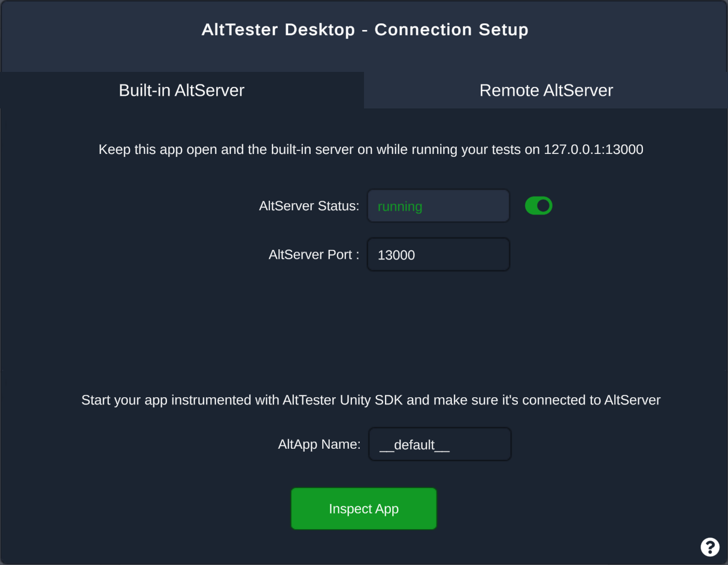Click the AltTester Desktop - Connection Setup title

coord(365,29)
